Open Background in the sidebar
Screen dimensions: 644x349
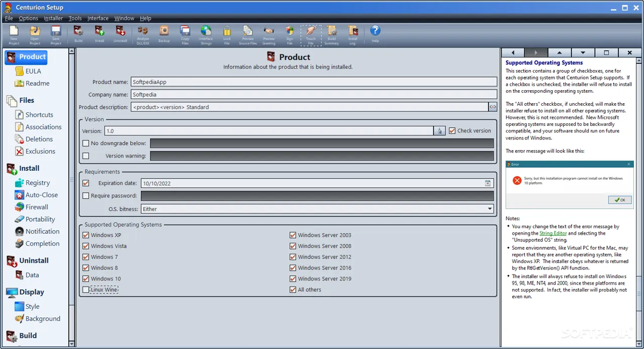(x=38, y=318)
